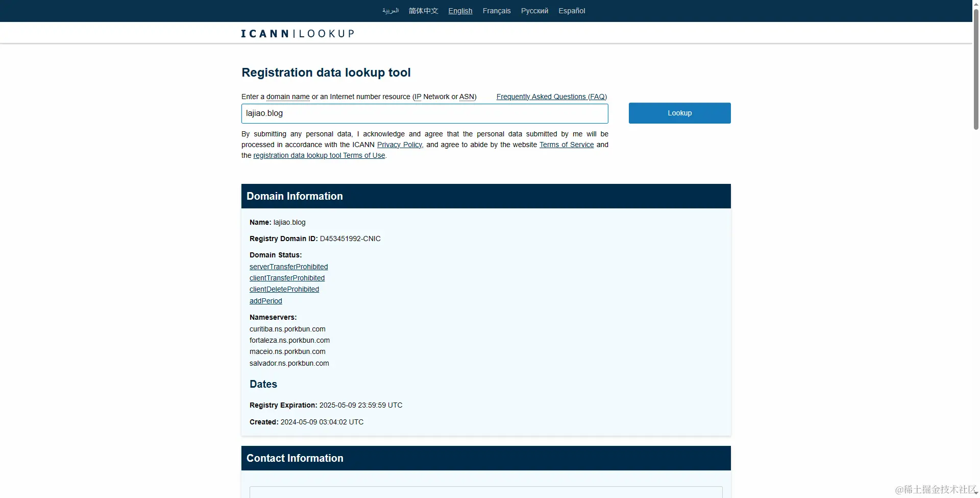980x498 pixels.
Task: Click the Domain Information section header
Action: [x=486, y=196]
